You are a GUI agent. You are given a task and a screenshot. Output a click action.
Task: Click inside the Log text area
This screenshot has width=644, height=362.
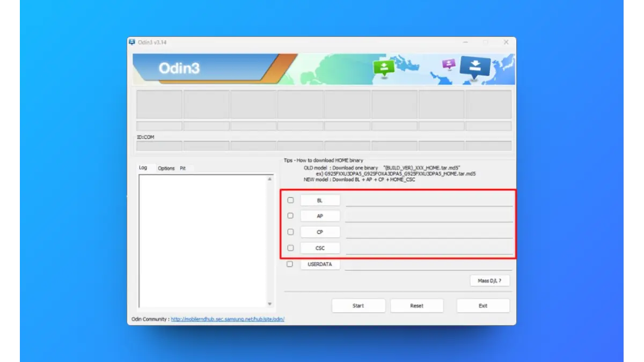202,241
